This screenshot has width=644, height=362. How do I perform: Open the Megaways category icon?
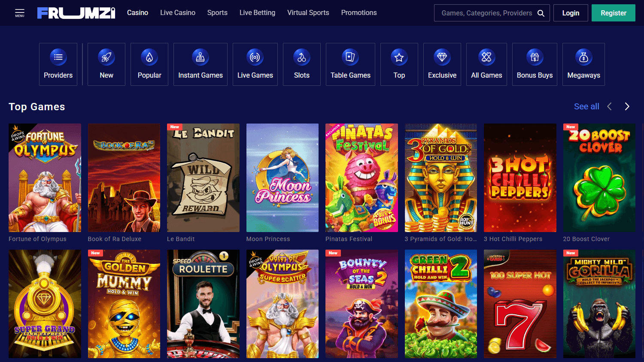[583, 56]
